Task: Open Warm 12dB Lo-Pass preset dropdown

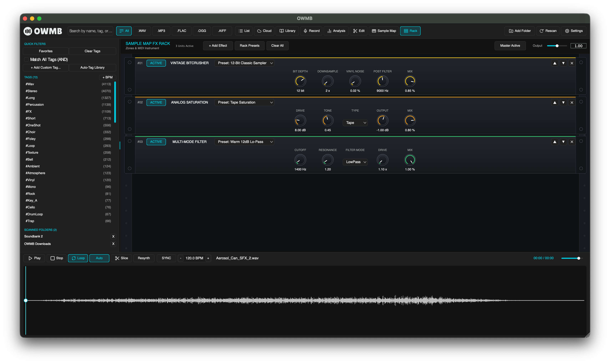Action: coord(244,142)
